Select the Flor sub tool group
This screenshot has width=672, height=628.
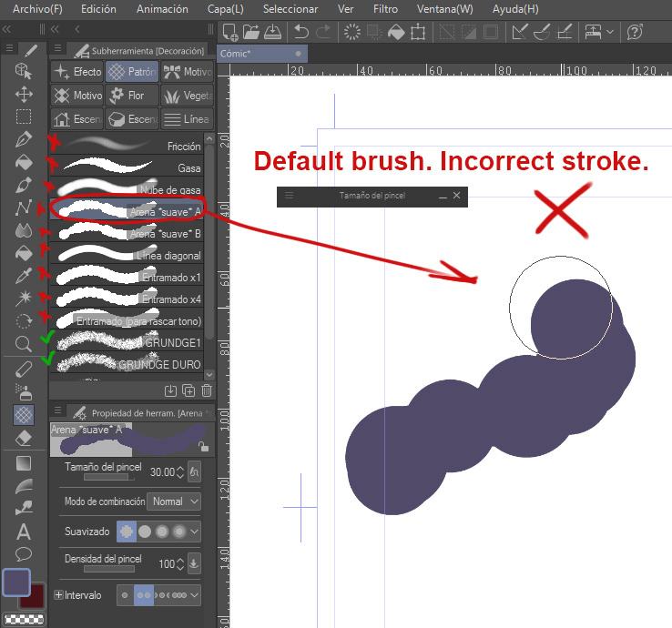(x=132, y=95)
